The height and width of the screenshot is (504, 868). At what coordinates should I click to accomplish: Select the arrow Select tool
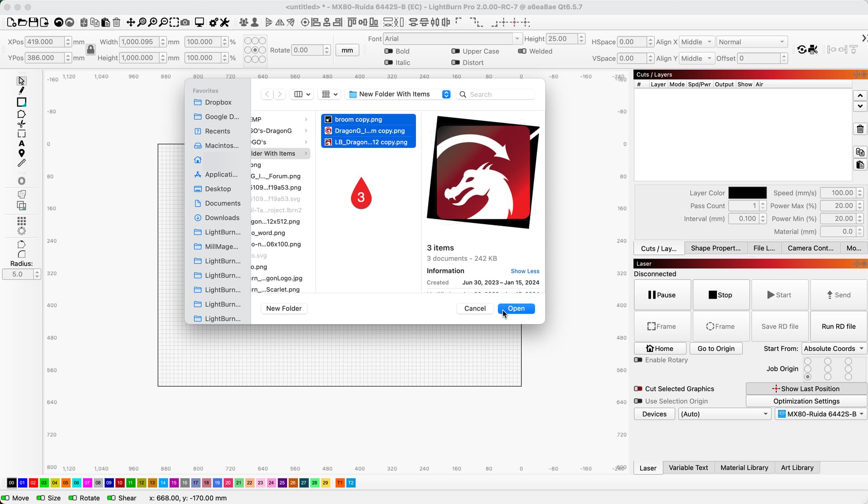click(21, 81)
